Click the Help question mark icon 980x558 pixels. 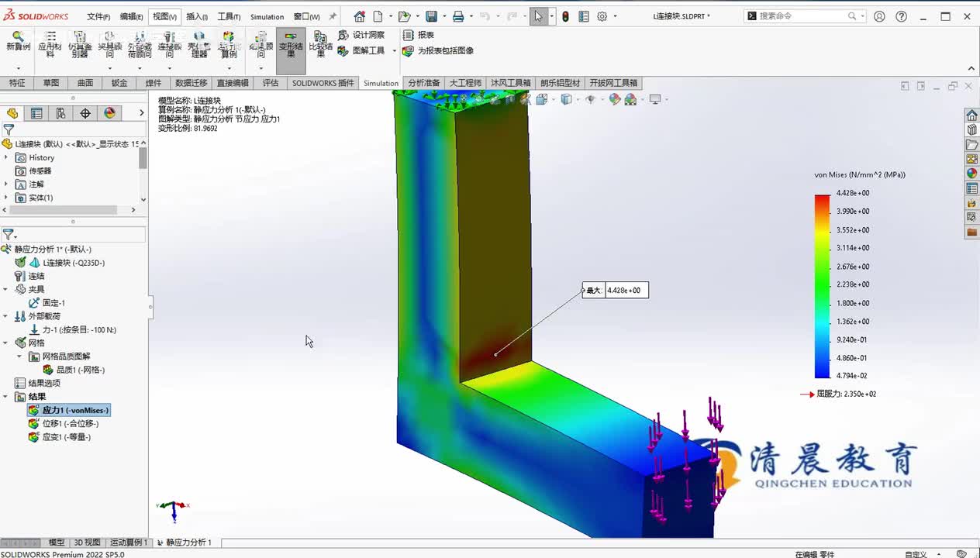900,16
